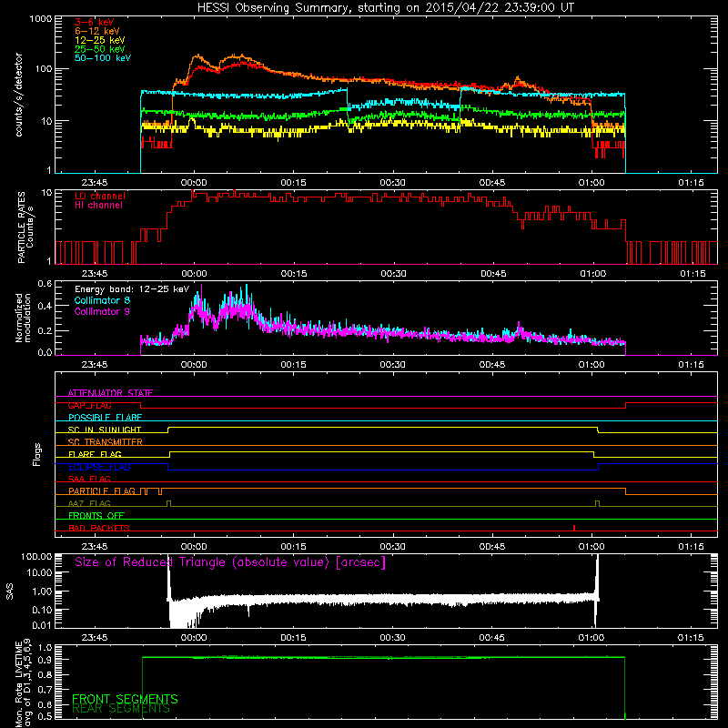Click the Energy band: 12-25 keV label
Screen dimensions: 728x728
[x=132, y=289]
